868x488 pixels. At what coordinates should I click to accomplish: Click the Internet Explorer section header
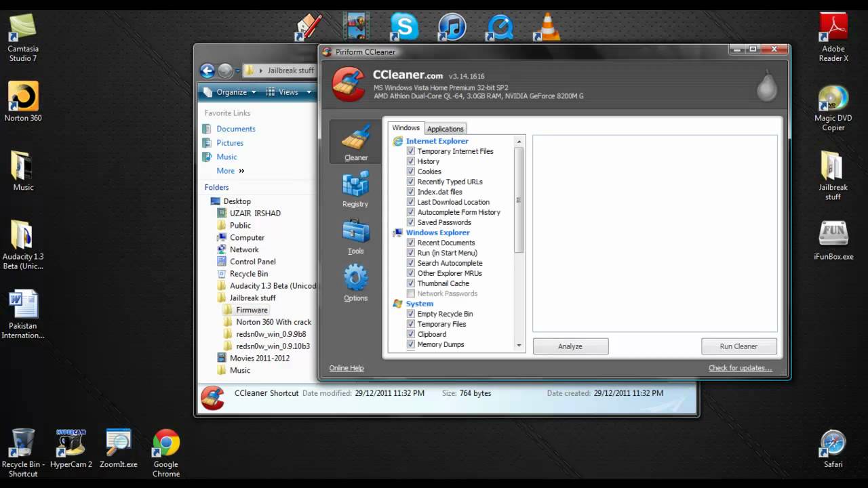point(437,141)
